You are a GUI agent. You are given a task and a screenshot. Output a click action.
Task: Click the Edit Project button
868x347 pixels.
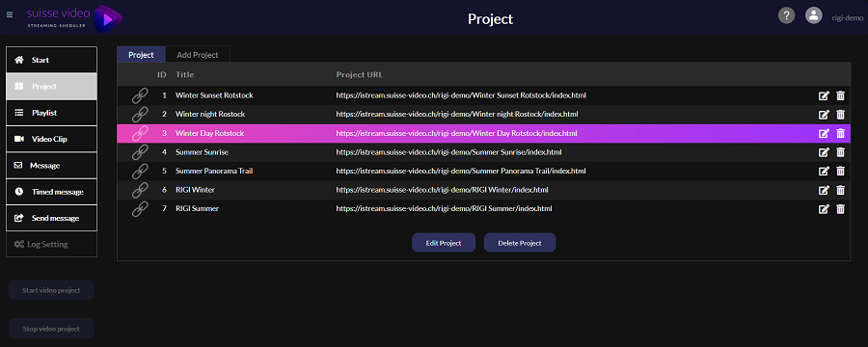pos(444,242)
